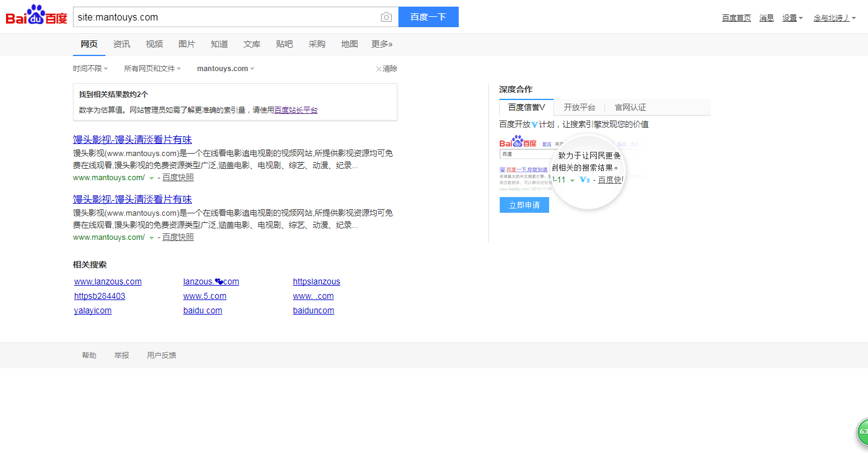Image resolution: width=868 pixels, height=464 pixels.
Task: Click the 百度一下 search button
Action: [x=429, y=17]
